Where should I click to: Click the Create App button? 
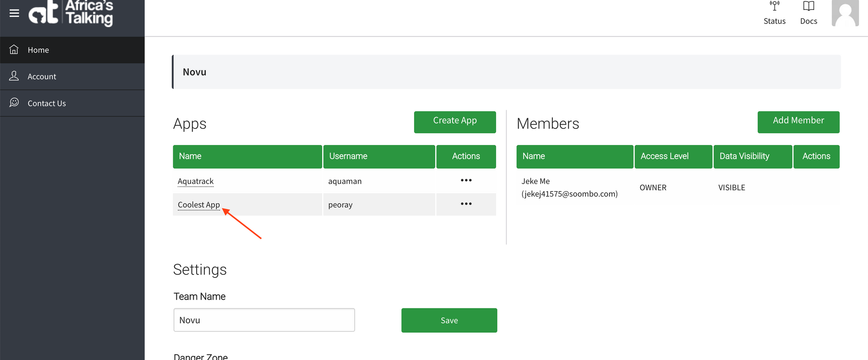454,122
